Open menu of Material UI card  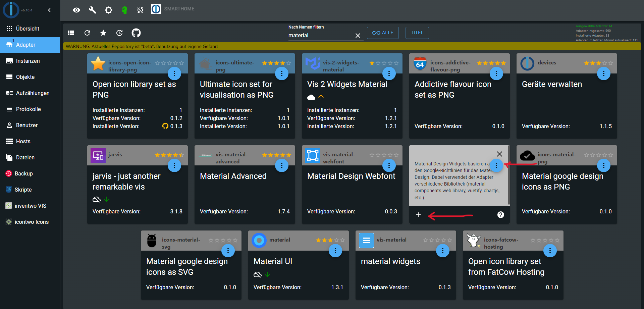pyautogui.click(x=335, y=251)
